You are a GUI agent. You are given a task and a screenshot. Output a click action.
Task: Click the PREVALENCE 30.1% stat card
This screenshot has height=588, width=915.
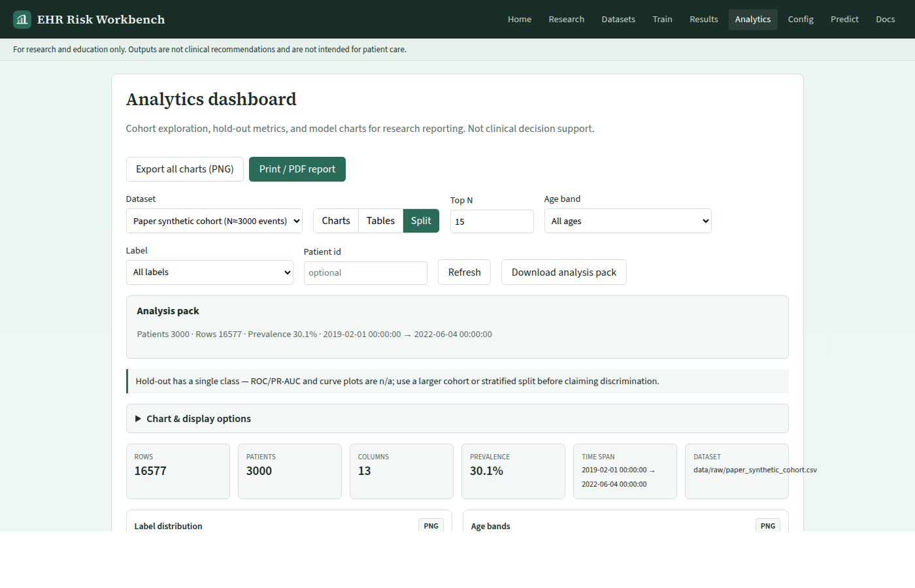514,472
